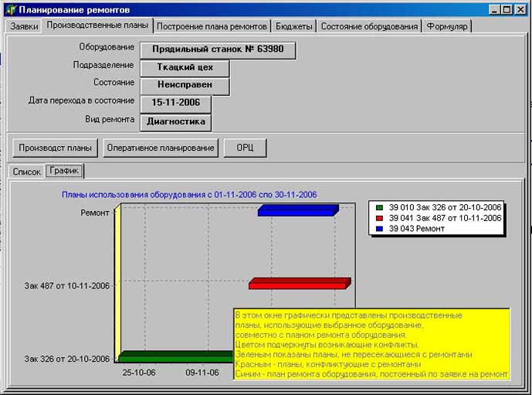532x395 pixels.
Task: Switch to the Заявки tab
Action: [x=24, y=26]
